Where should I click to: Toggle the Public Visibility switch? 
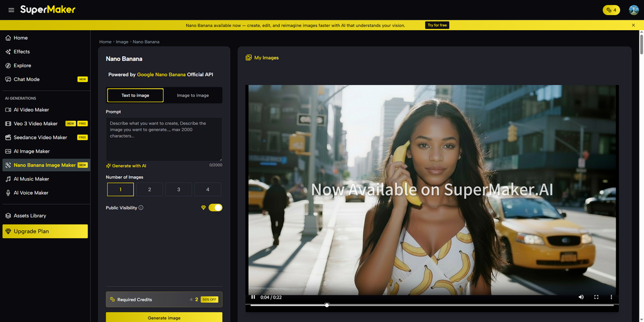(x=215, y=208)
